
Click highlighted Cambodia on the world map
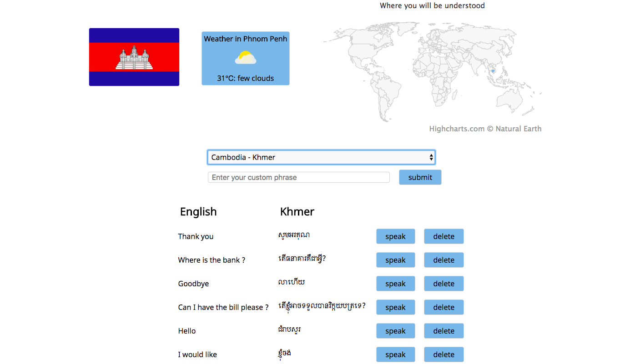tap(493, 71)
